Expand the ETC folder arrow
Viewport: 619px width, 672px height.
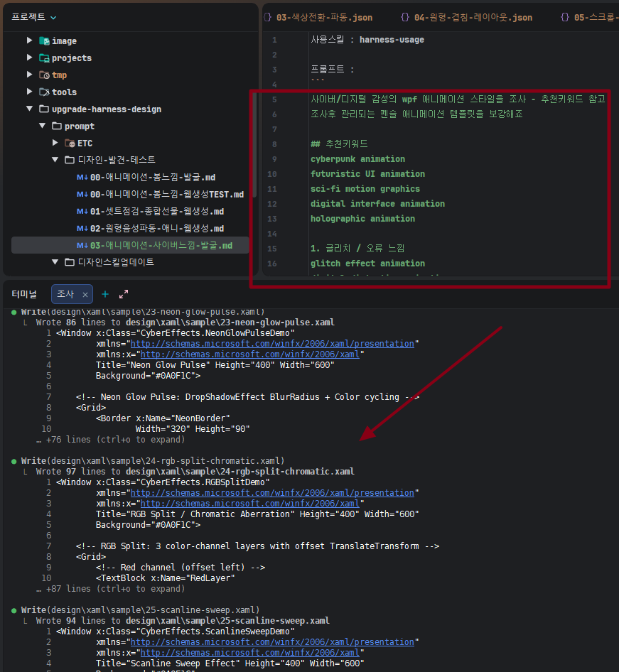[55, 143]
